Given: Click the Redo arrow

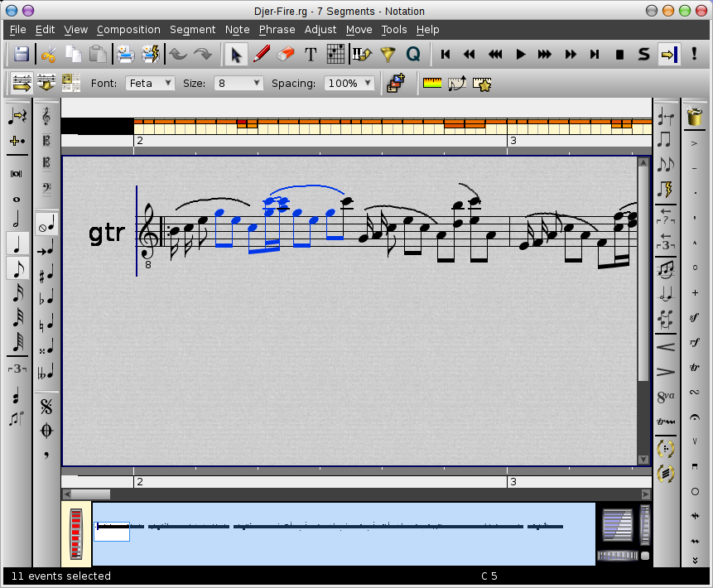Looking at the screenshot, I should 203,55.
